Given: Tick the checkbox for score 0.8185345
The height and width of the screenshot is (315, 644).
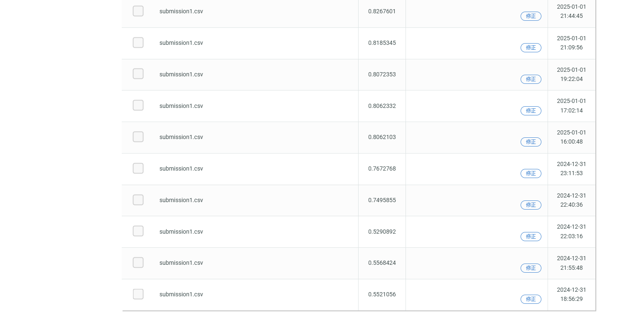Looking at the screenshot, I should 138,43.
